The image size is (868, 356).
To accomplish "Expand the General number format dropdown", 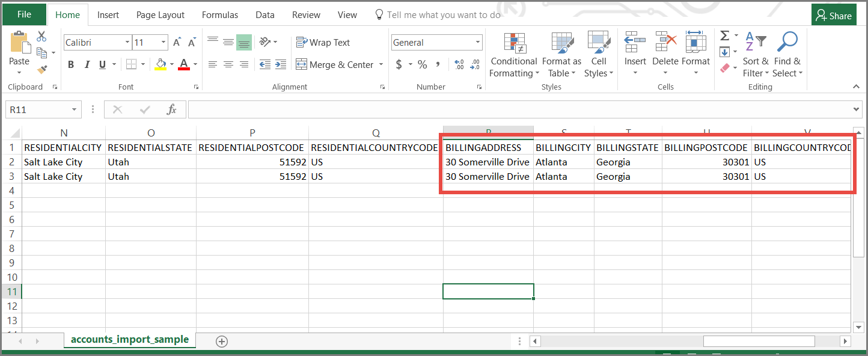I will pos(478,43).
